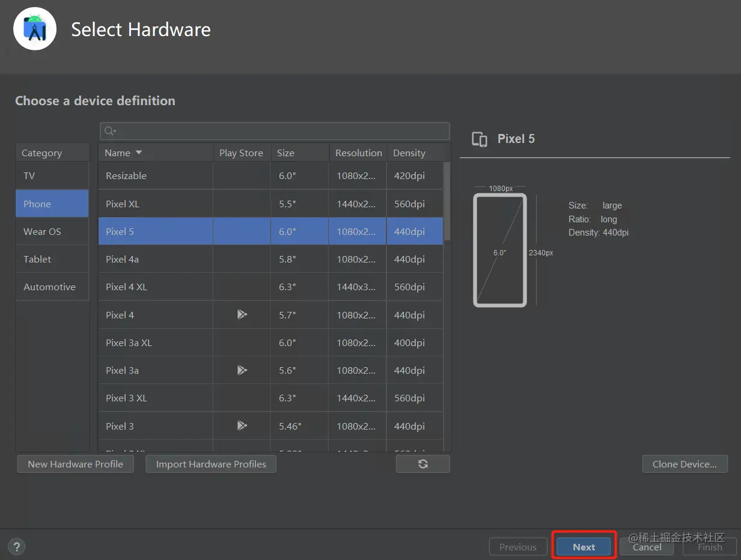Select the Pixel 4a device row
Image resolution: width=741 pixels, height=560 pixels.
(271, 259)
